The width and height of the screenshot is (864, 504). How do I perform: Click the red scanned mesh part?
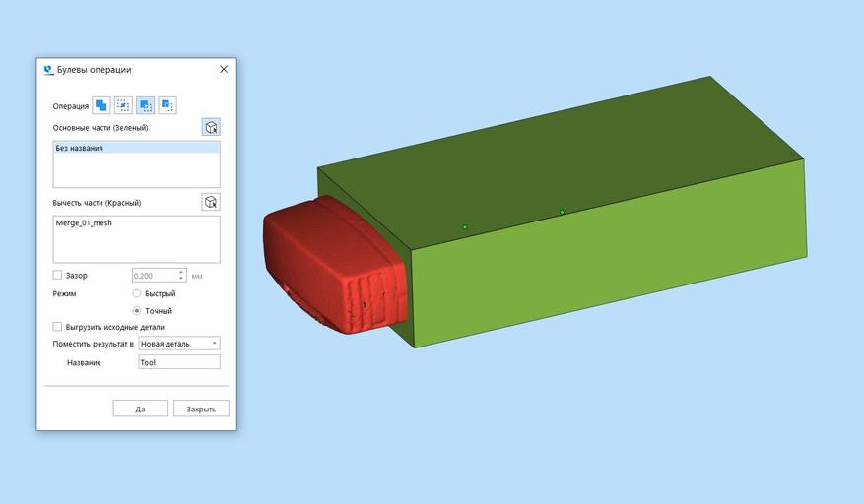point(331,265)
